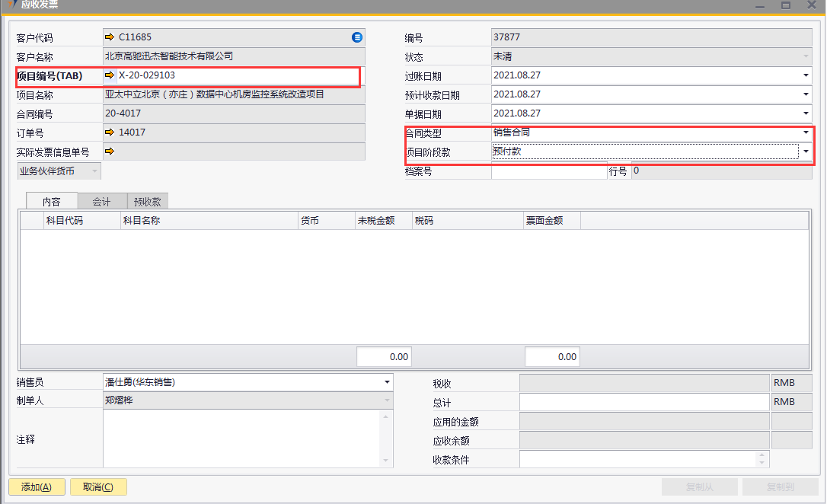The image size is (827, 504).
Task: Click the 档案号 input field
Action: (548, 172)
